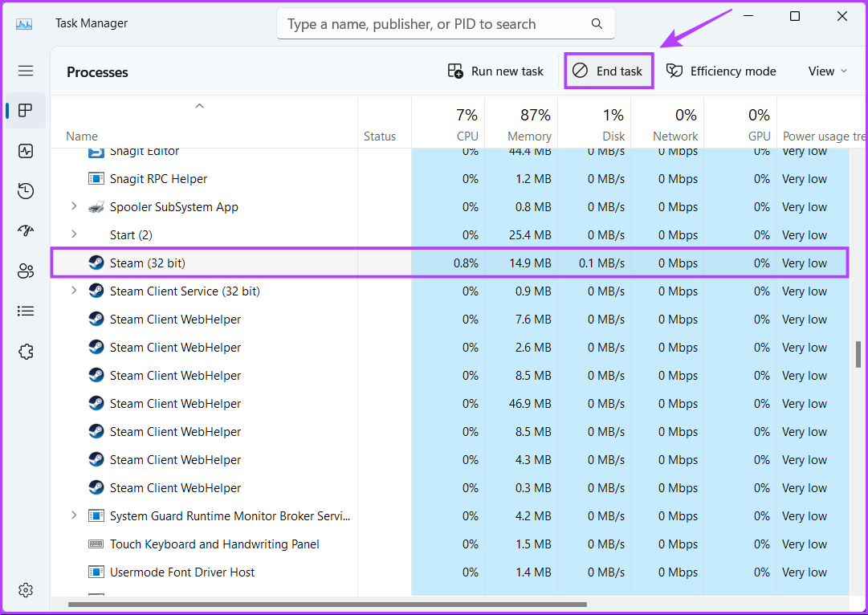Click the Usermode Font Driver Host icon
The image size is (868, 615).
coord(96,572)
